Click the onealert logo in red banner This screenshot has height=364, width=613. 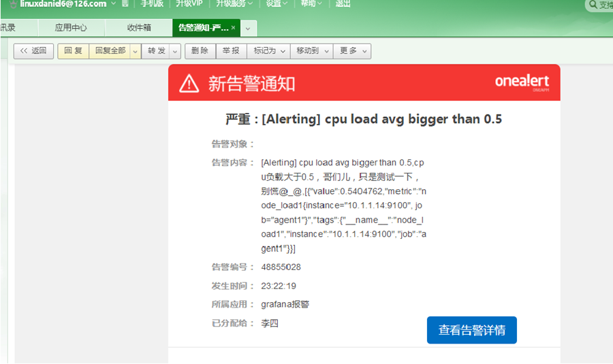[522, 82]
